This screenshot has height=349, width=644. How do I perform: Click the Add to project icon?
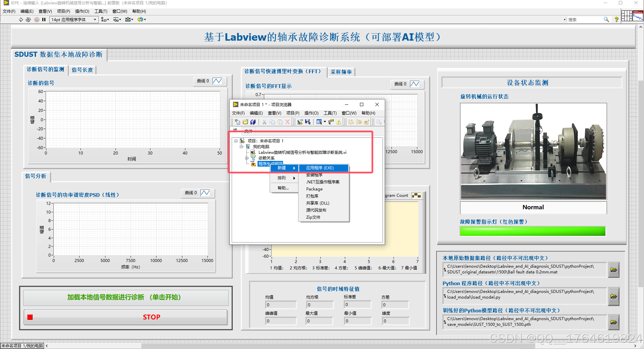[x=300, y=122]
